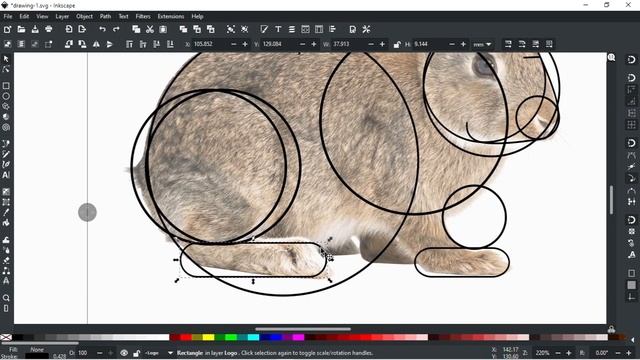The height and width of the screenshot is (360, 640).
Task: Select the Zoom magnifier tool
Action: [6, 298]
